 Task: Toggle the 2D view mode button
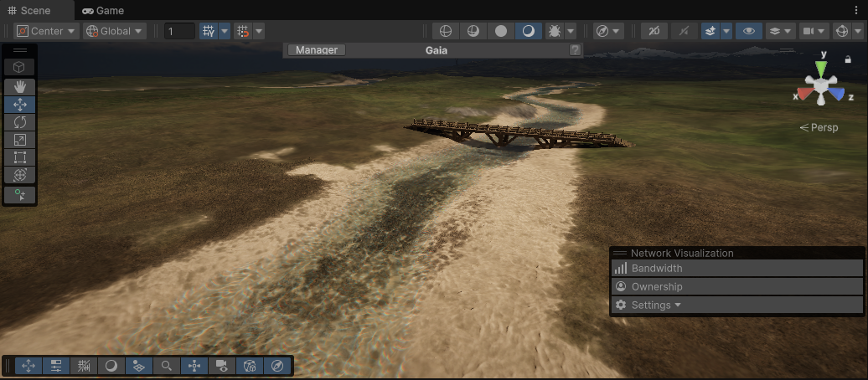pos(654,31)
